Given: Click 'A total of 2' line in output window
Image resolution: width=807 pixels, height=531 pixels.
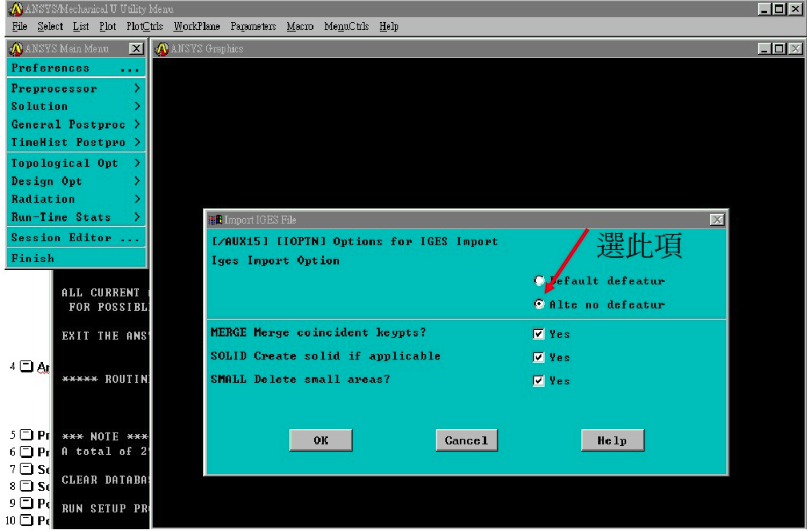Looking at the screenshot, I should [105, 451].
